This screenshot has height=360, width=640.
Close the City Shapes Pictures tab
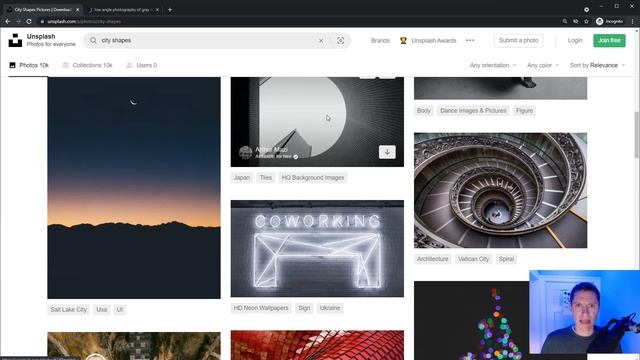[x=78, y=9]
